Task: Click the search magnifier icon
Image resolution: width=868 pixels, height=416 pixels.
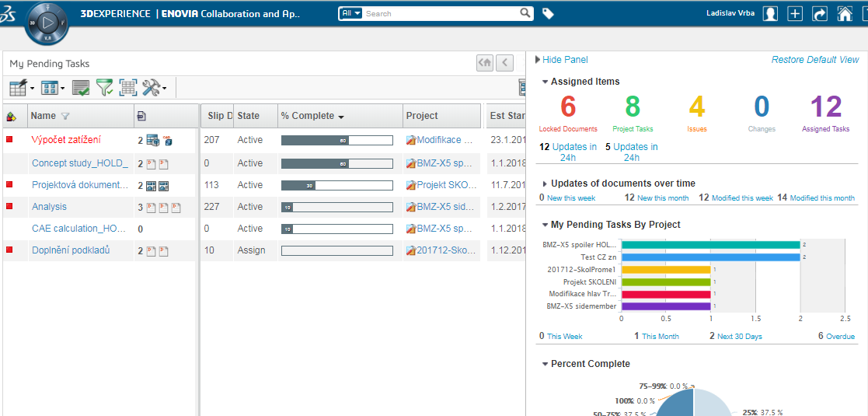Action: point(526,13)
